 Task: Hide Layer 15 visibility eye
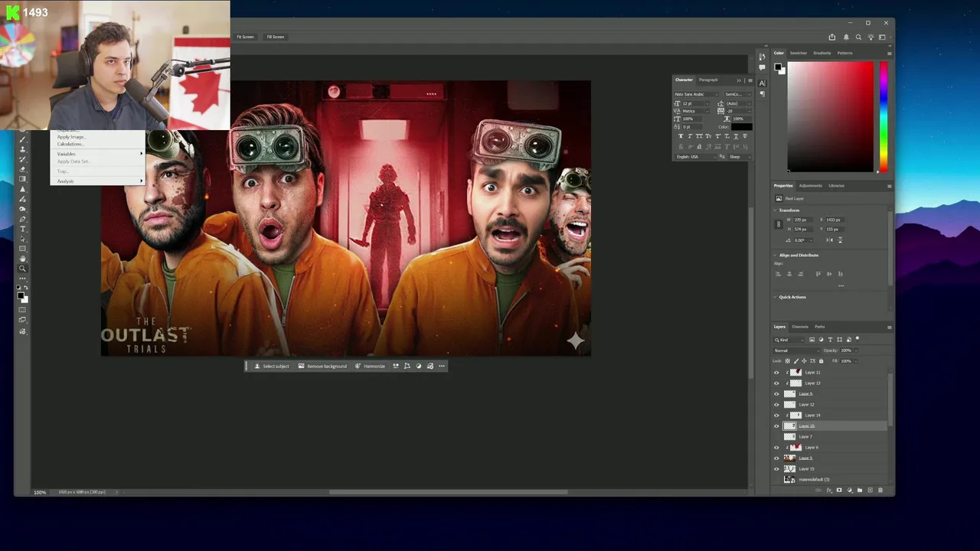click(x=776, y=469)
